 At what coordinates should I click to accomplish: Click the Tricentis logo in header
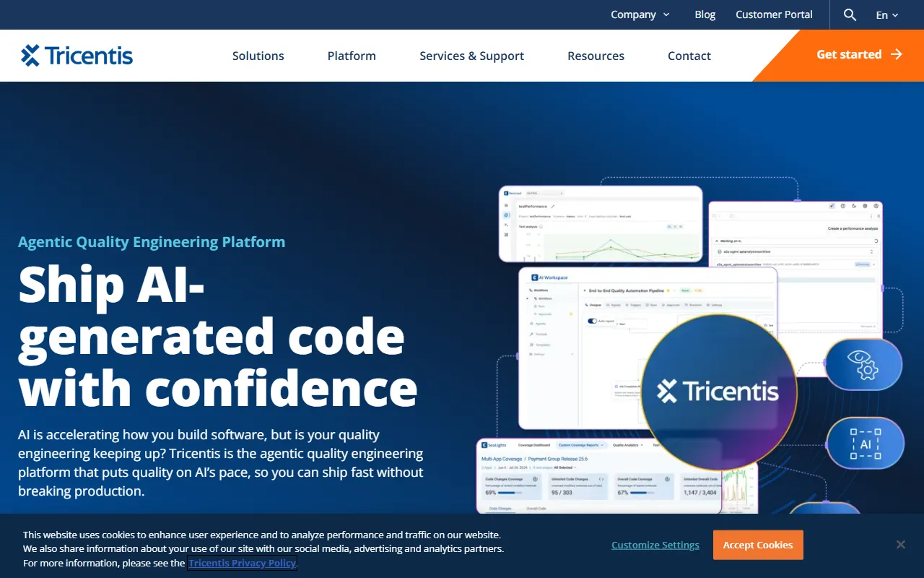tap(77, 56)
